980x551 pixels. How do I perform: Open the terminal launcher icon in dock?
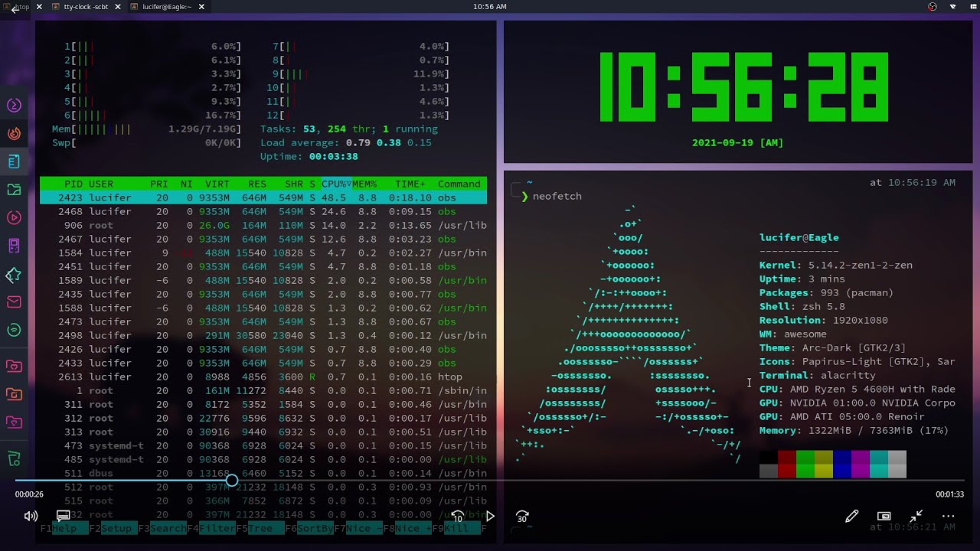(x=14, y=105)
